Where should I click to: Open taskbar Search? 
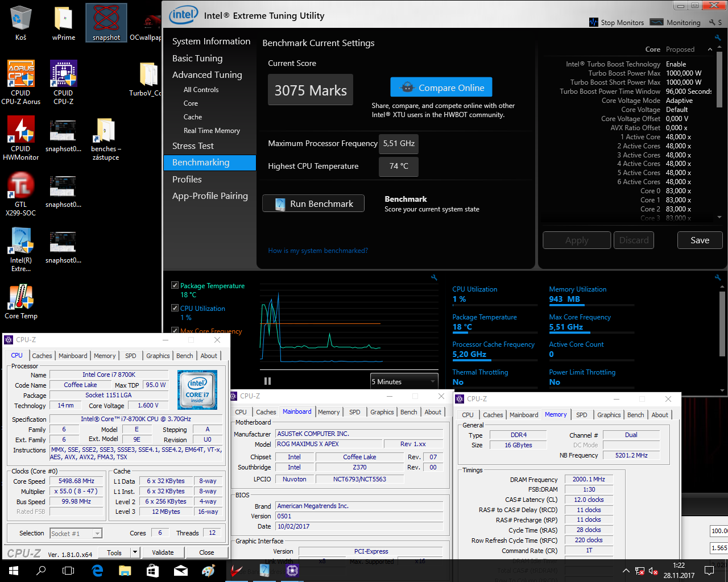pos(41,571)
